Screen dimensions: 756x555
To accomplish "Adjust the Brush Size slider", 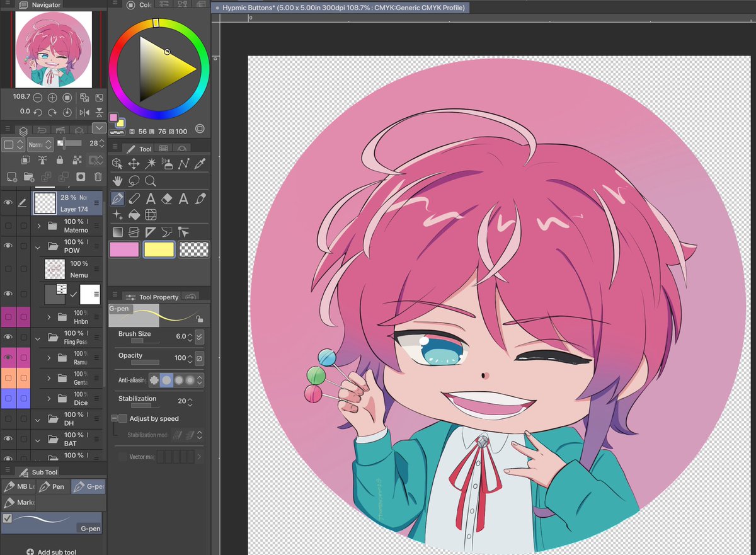I will click(x=146, y=341).
